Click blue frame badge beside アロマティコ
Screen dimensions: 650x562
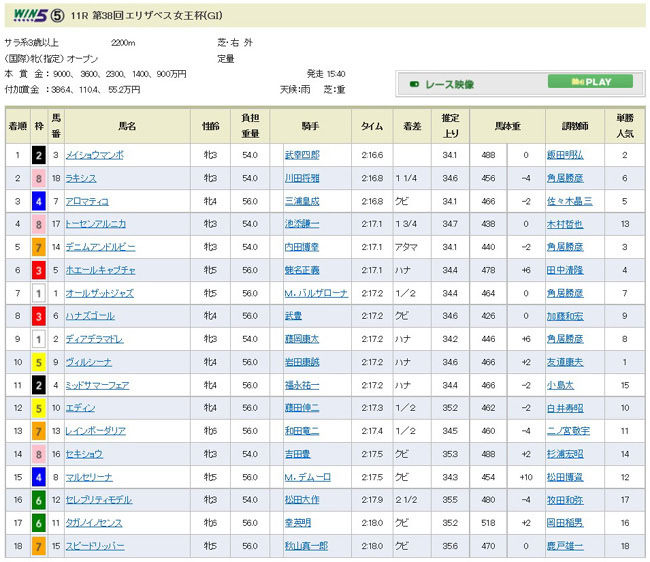(x=38, y=201)
